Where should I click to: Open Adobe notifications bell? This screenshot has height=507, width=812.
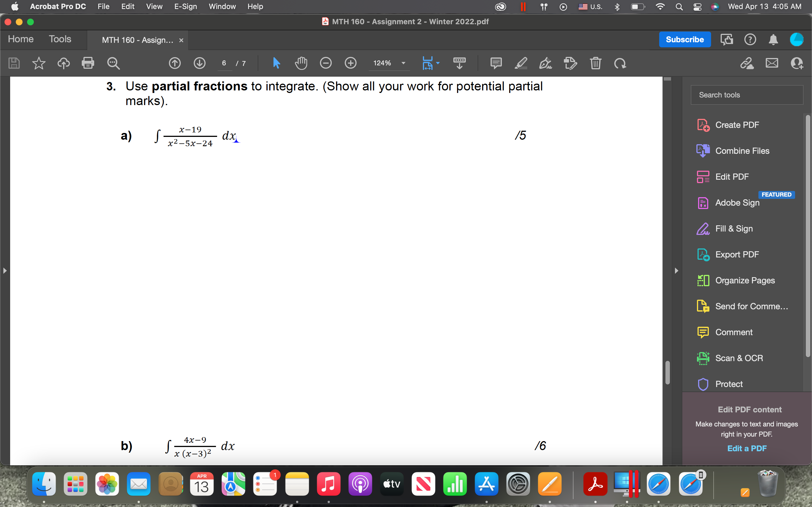tap(773, 39)
